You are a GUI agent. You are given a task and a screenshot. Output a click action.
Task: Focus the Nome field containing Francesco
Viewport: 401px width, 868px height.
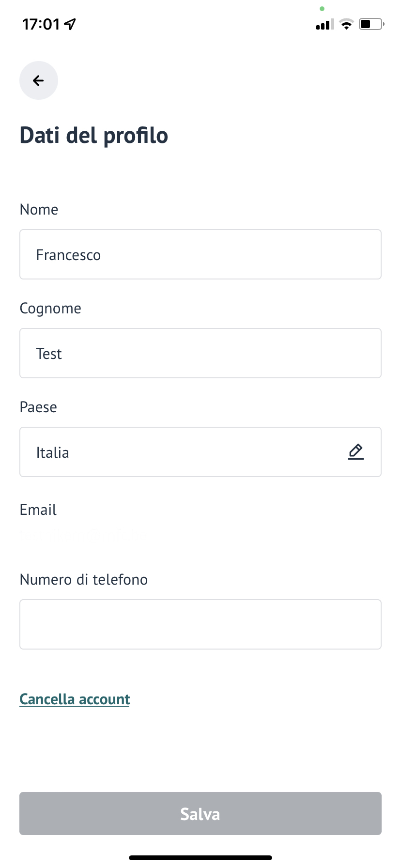point(200,254)
